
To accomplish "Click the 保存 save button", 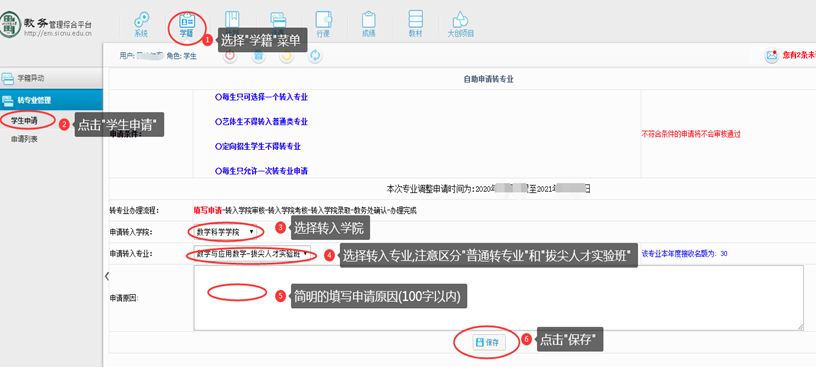I will coord(489,343).
